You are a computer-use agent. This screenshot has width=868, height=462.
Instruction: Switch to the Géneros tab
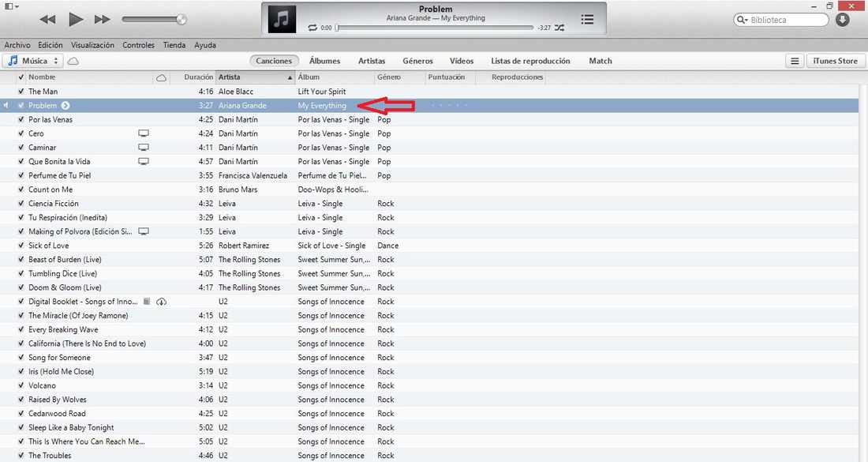(417, 61)
